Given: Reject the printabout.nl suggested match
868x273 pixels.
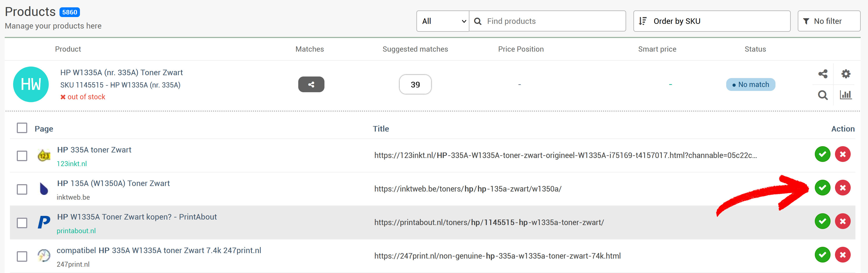Looking at the screenshot, I should (842, 221).
